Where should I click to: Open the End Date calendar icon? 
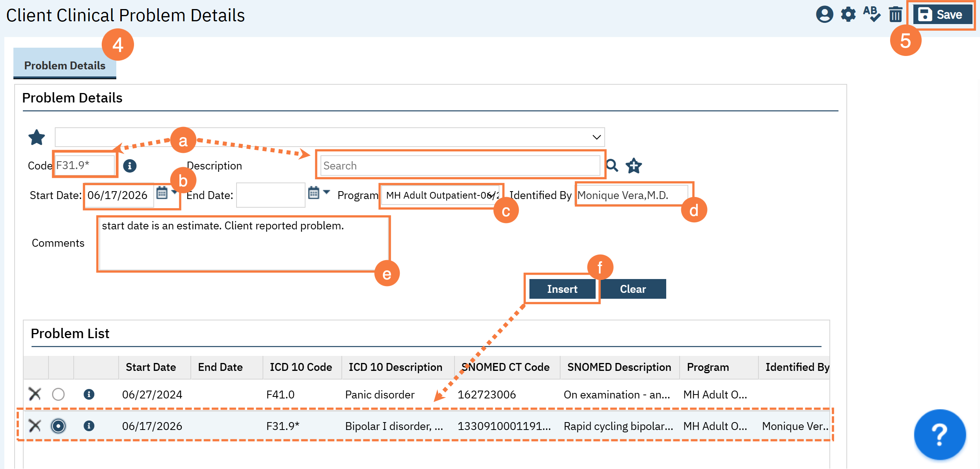(313, 193)
